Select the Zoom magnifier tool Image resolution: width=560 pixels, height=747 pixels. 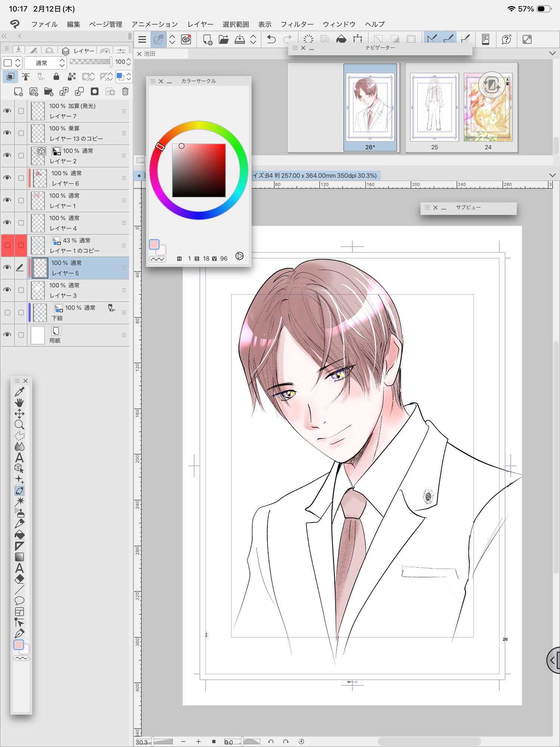pos(19,425)
